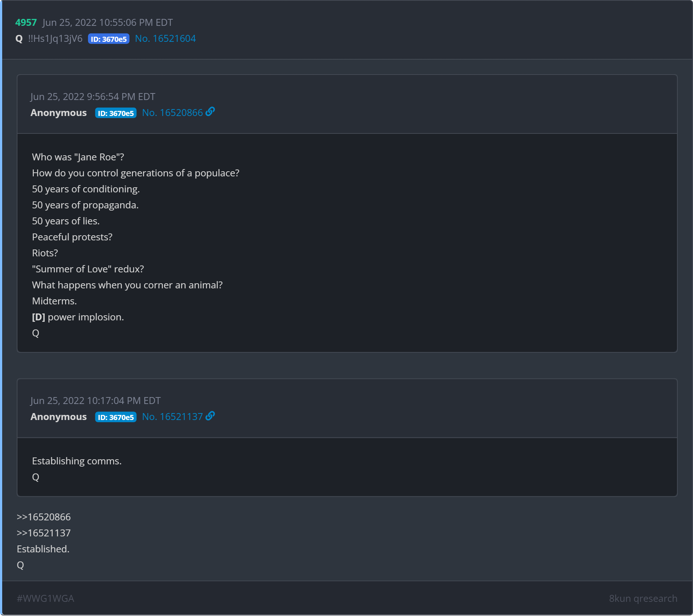Click the chain link icon beside No. 16520866
This screenshot has width=693, height=616.
tap(210, 112)
